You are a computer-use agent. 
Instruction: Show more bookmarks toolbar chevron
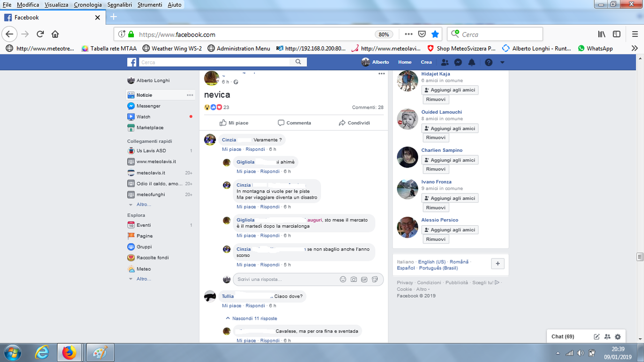tap(635, 48)
